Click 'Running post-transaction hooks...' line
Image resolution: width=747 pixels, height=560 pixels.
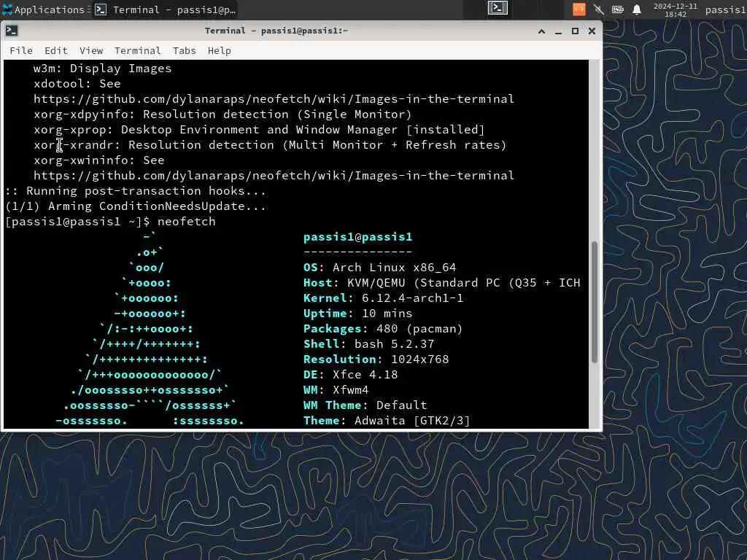pos(136,191)
